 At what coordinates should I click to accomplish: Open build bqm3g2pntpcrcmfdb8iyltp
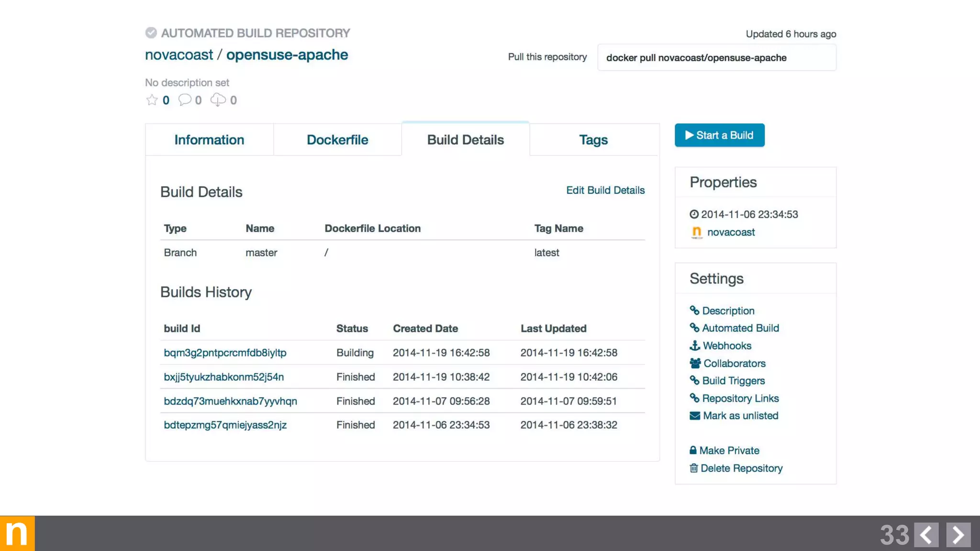pyautogui.click(x=225, y=353)
